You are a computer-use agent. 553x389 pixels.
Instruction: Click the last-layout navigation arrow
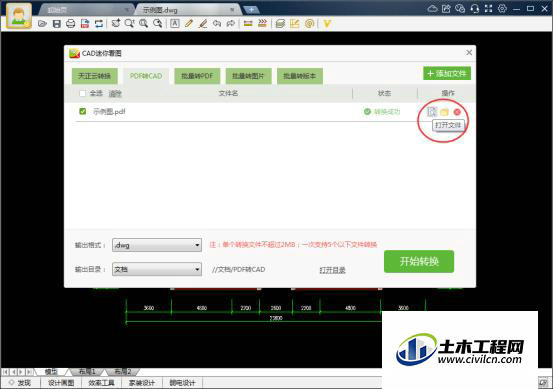pyautogui.click(x=29, y=372)
